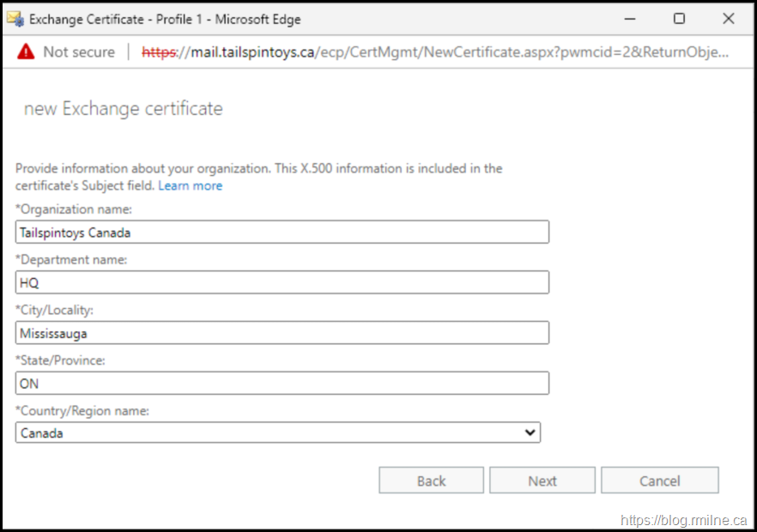Click the red Not secure warning triangle
Viewport: 757px width, 532px height.
pyautogui.click(x=26, y=52)
